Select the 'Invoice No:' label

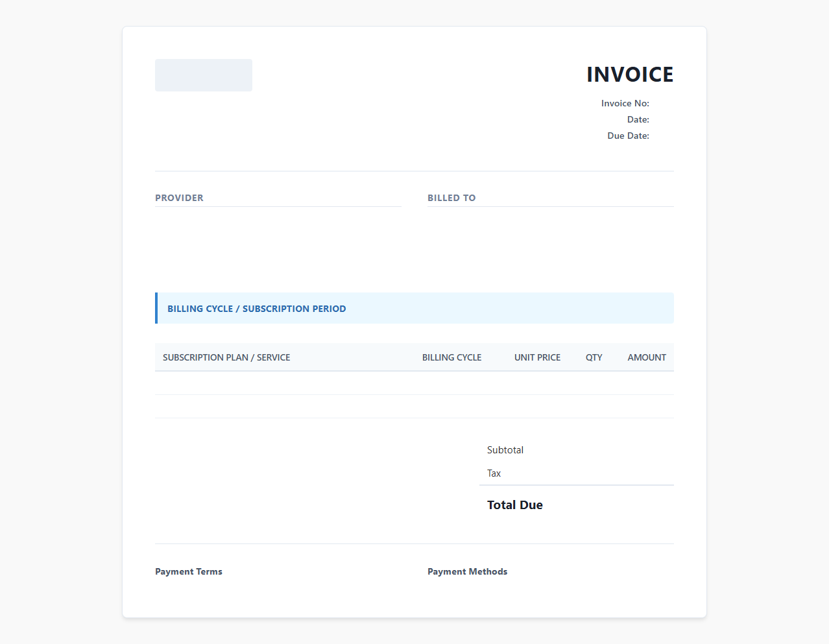coord(625,103)
